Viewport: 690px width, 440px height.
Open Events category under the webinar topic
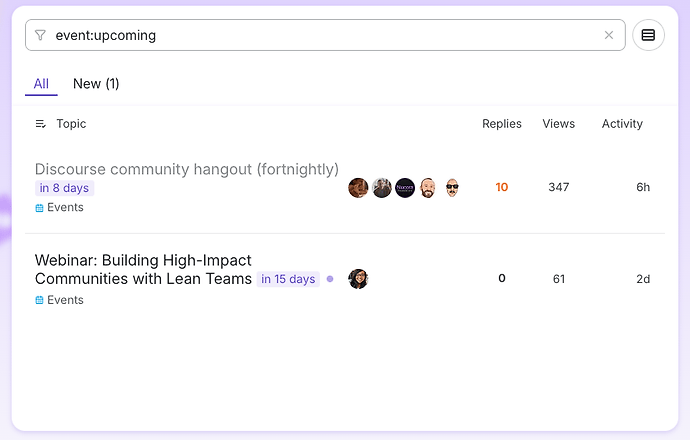click(65, 300)
